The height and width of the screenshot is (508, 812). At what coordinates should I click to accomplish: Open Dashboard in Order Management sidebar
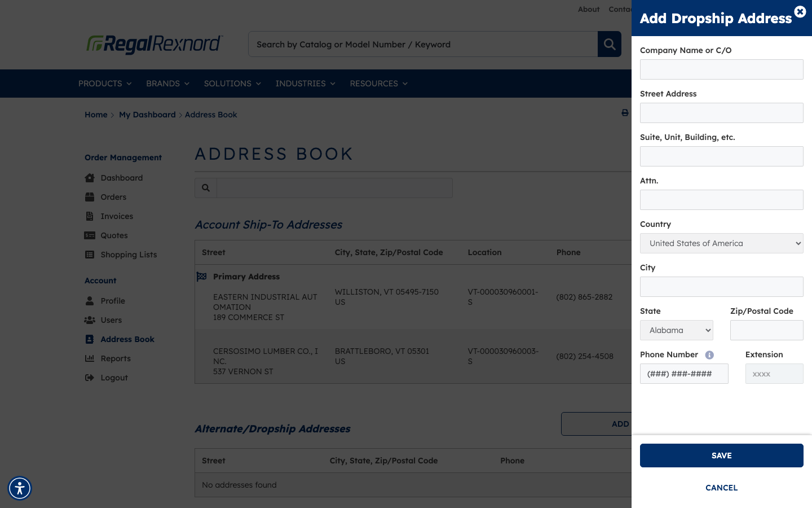(122, 178)
